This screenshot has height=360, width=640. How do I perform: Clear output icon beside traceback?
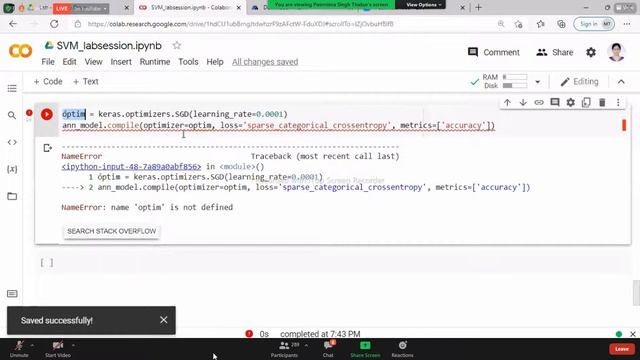point(47,148)
